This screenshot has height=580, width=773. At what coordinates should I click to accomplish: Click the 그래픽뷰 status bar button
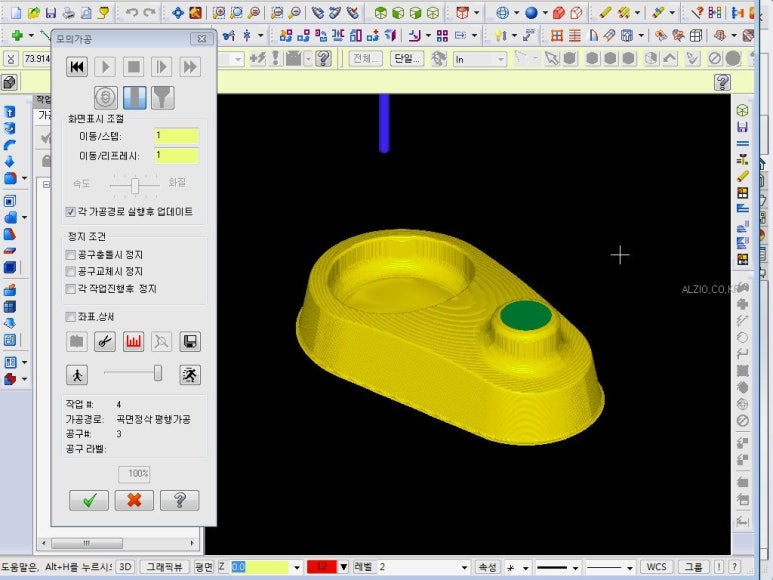[x=164, y=567]
